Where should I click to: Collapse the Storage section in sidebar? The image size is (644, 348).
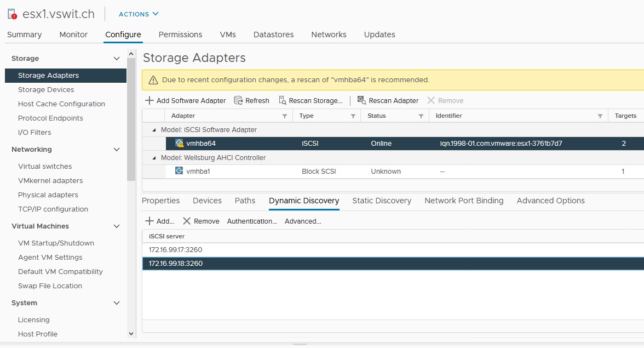(116, 59)
